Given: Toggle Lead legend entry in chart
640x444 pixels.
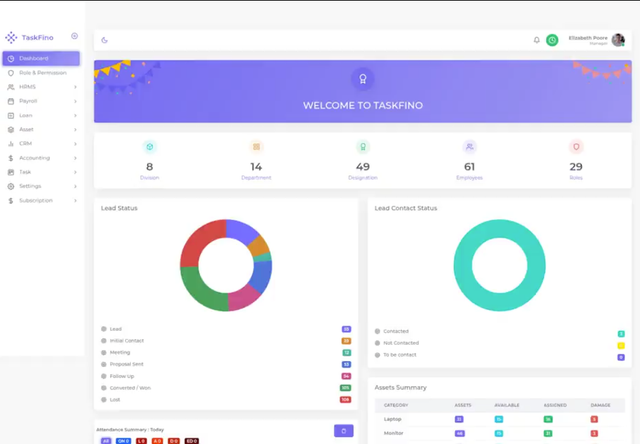Looking at the screenshot, I should coord(111,329).
